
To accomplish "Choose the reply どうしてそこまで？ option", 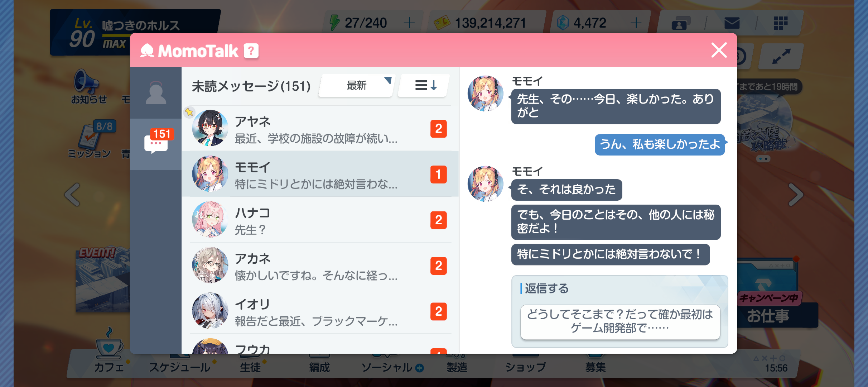I will 620,321.
